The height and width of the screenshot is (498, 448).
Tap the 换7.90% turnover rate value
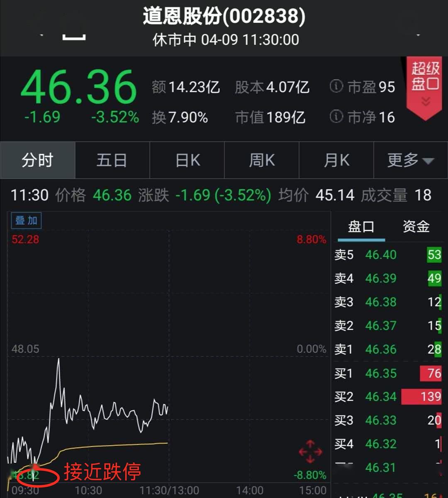180,117
